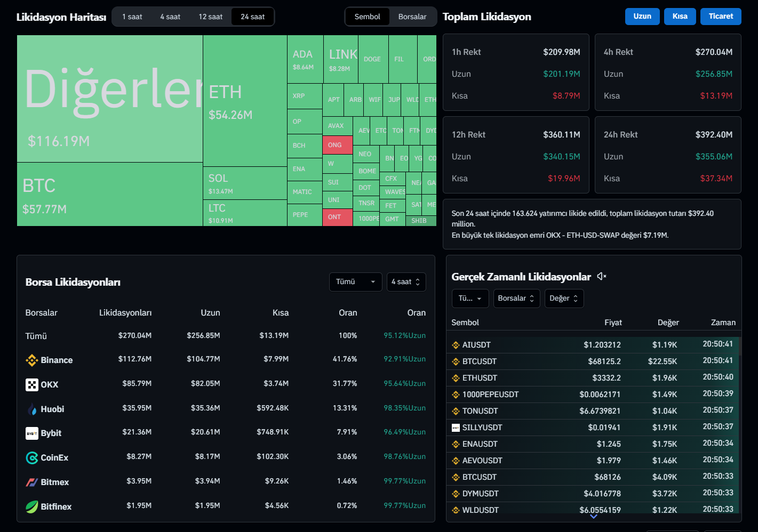Open the 4 saat period selector
Viewport: 758px width, 532px height.
point(406,281)
